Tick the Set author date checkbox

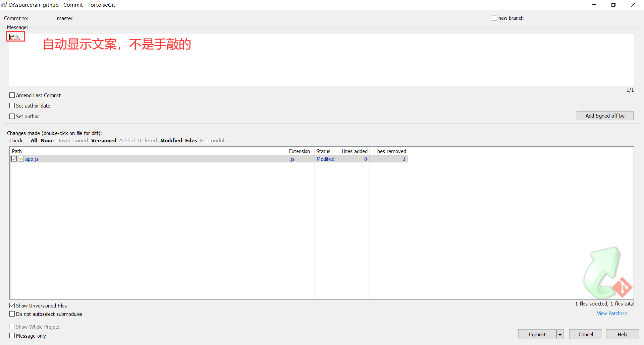click(x=12, y=106)
